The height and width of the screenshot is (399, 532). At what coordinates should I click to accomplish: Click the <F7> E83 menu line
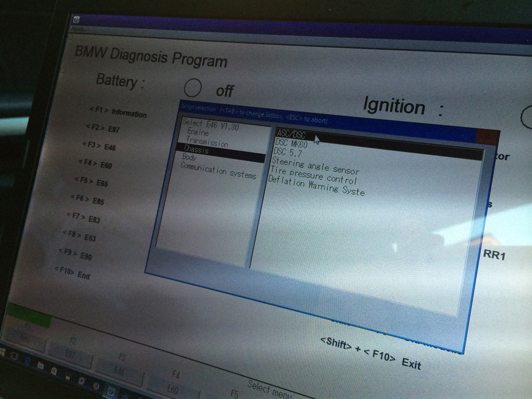coord(84,218)
